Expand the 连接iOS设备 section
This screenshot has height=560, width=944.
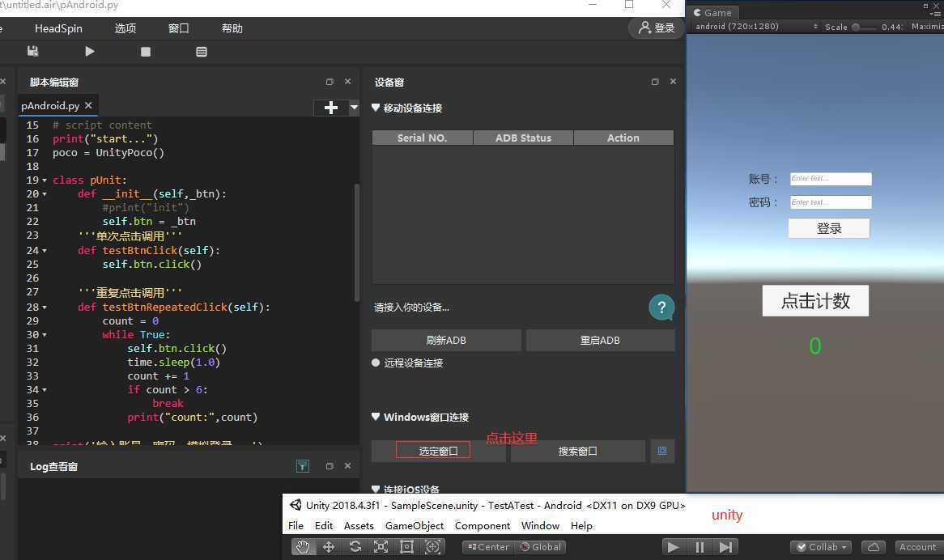(376, 489)
